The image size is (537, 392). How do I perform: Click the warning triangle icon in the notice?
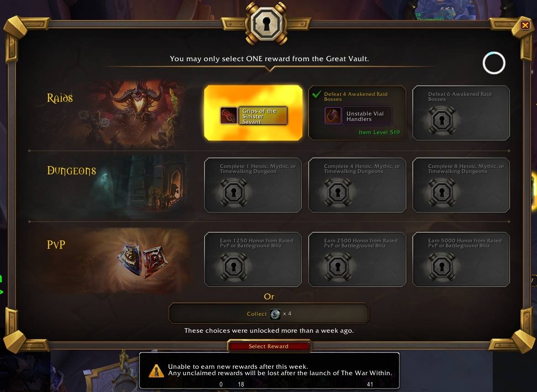(156, 371)
